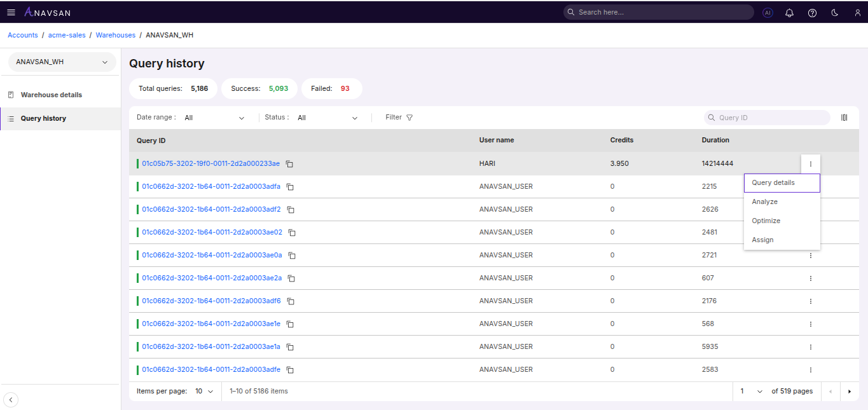Open the notifications bell
868x410 pixels.
(x=790, y=12)
